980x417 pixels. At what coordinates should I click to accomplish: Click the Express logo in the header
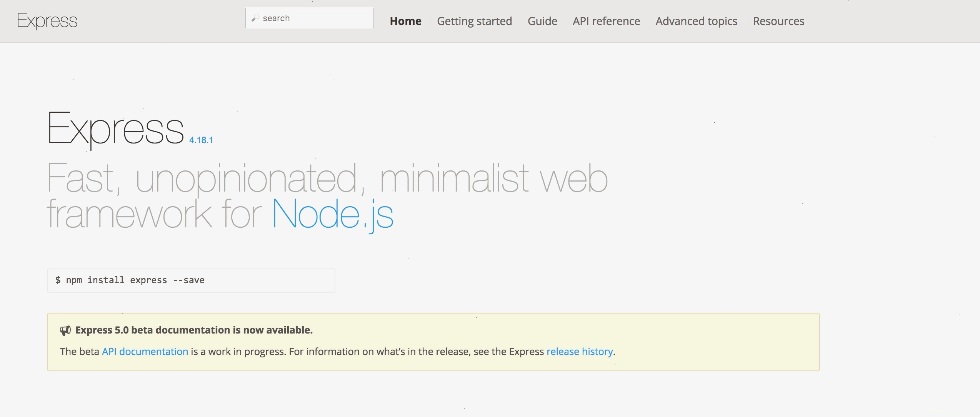click(47, 21)
